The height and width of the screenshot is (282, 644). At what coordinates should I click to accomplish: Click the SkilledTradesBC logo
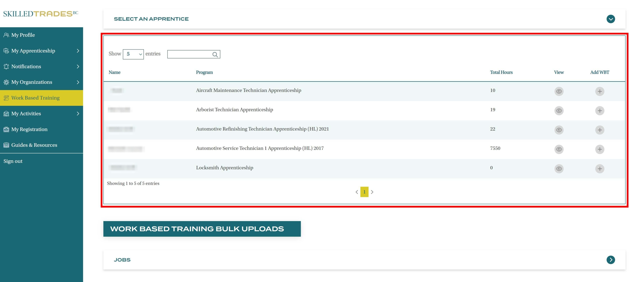point(40,14)
